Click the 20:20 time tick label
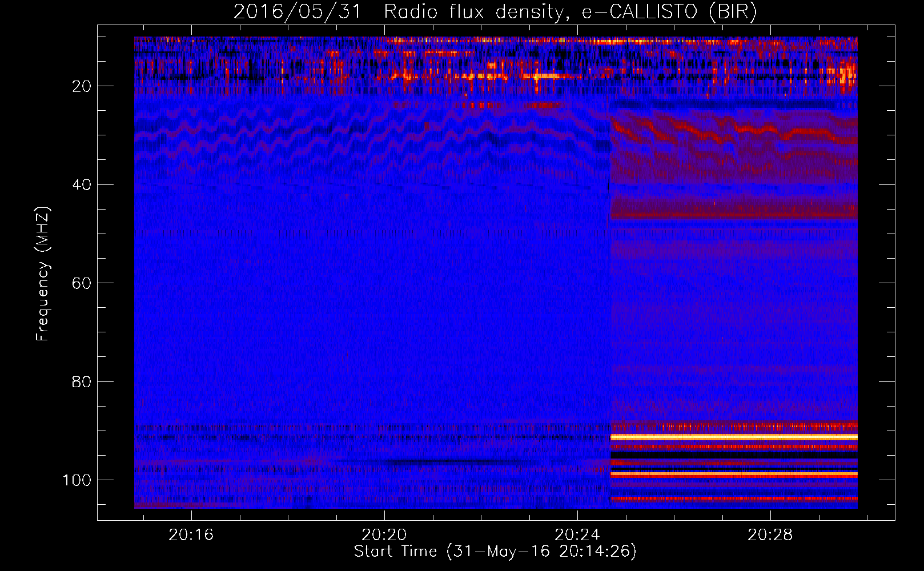The height and width of the screenshot is (571, 924). click(384, 535)
